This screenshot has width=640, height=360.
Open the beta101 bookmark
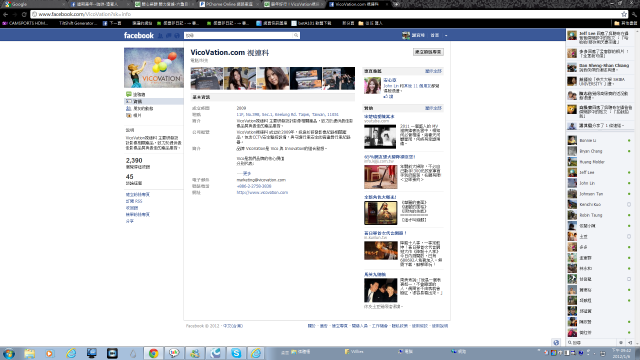point(311,23)
